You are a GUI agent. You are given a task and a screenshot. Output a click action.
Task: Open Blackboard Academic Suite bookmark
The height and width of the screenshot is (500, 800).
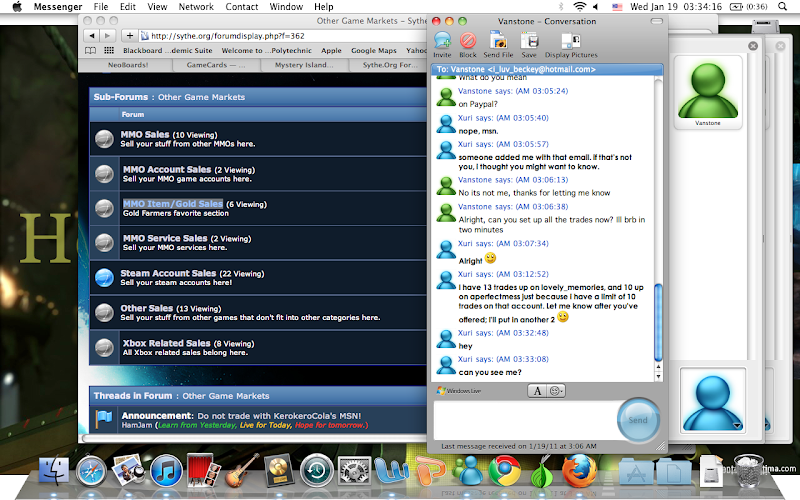(x=167, y=51)
